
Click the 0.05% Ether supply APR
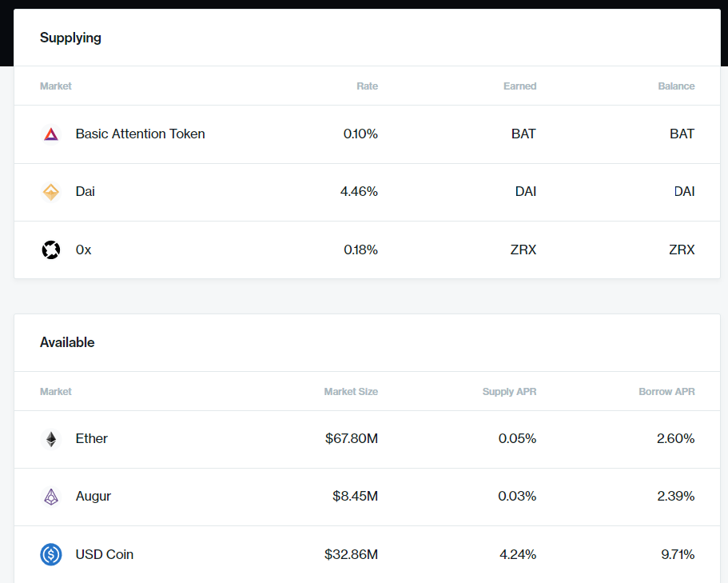tap(517, 438)
